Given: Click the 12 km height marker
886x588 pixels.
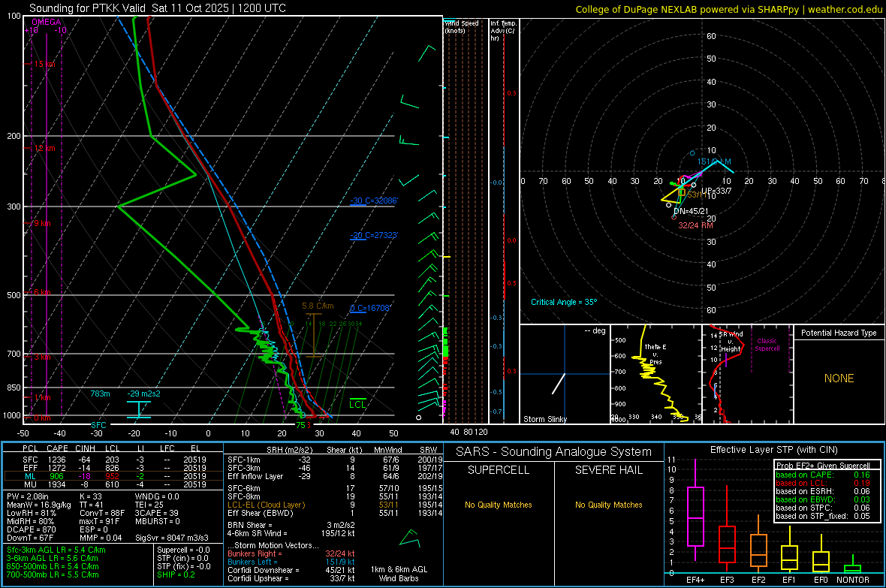Looking at the screenshot, I should click(44, 148).
